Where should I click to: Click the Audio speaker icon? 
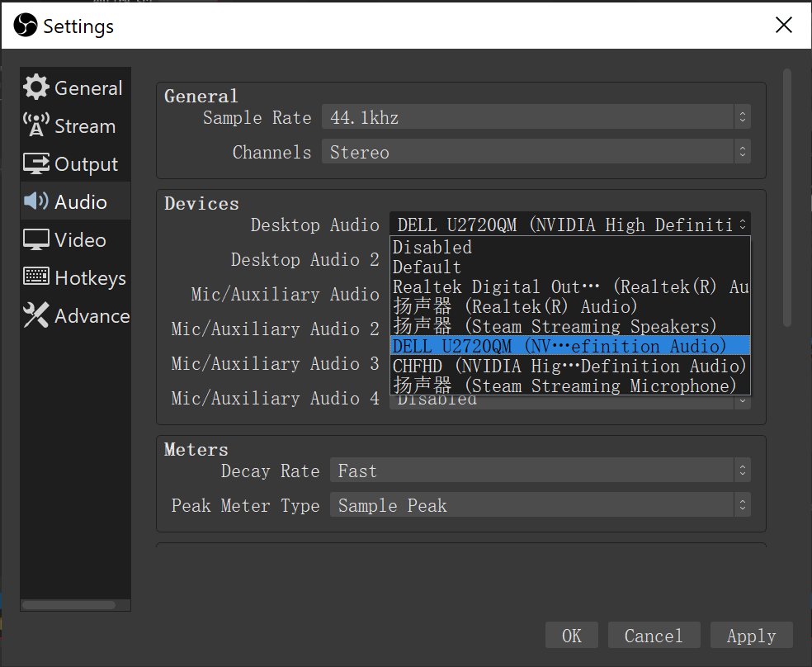point(35,201)
